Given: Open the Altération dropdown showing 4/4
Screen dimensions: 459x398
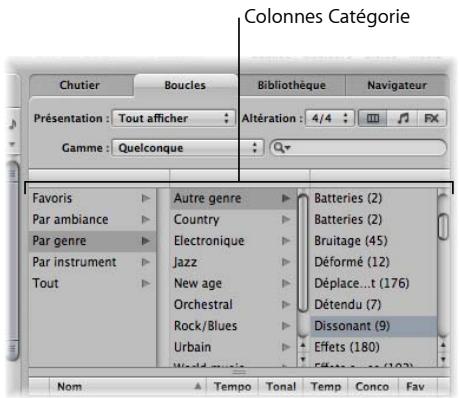Looking at the screenshot, I should pyautogui.click(x=330, y=118).
